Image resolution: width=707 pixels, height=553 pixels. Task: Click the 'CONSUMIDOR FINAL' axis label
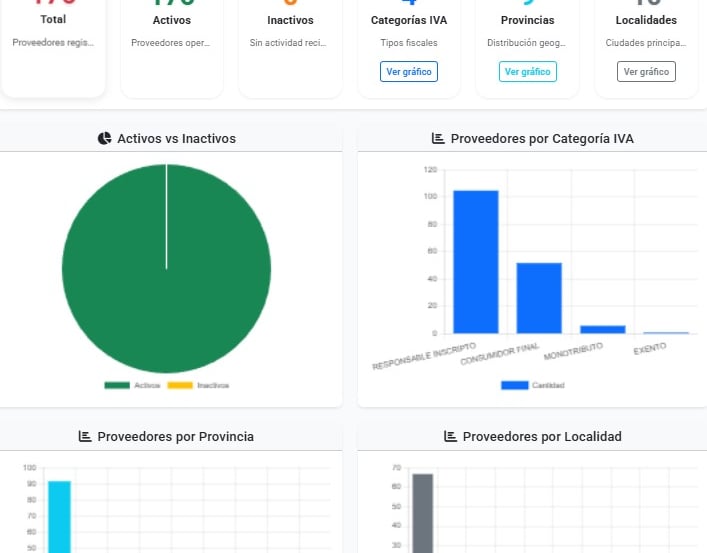pos(500,354)
